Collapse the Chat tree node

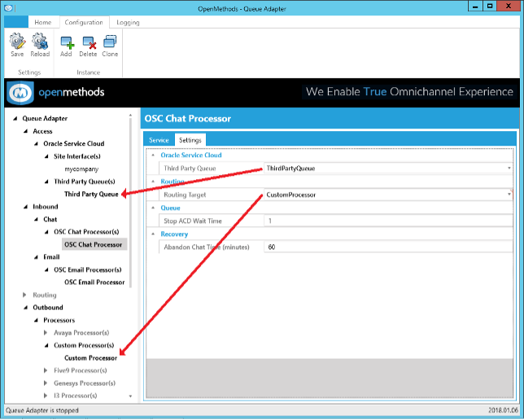pos(36,220)
